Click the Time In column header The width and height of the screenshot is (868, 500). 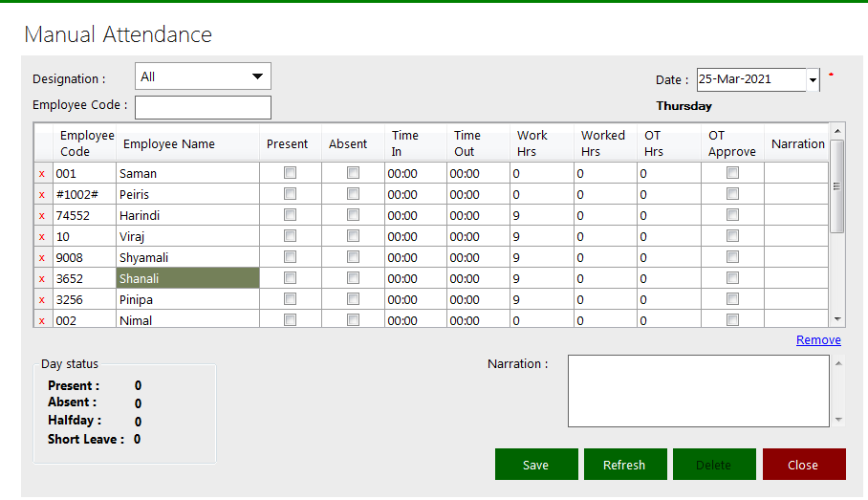click(x=405, y=143)
